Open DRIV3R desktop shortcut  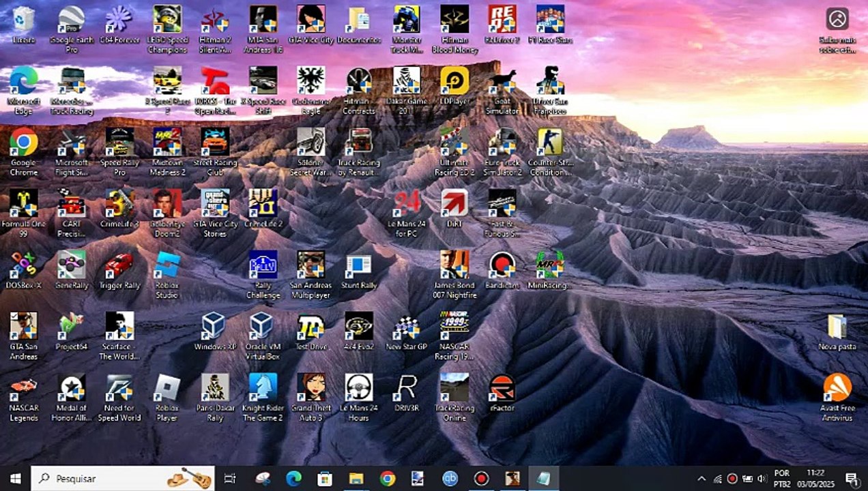tap(406, 394)
